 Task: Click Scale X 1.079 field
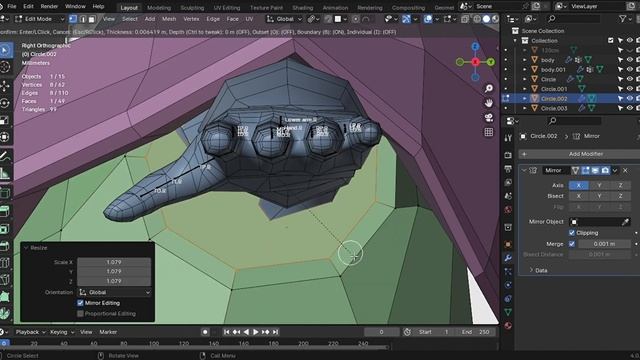click(x=114, y=262)
